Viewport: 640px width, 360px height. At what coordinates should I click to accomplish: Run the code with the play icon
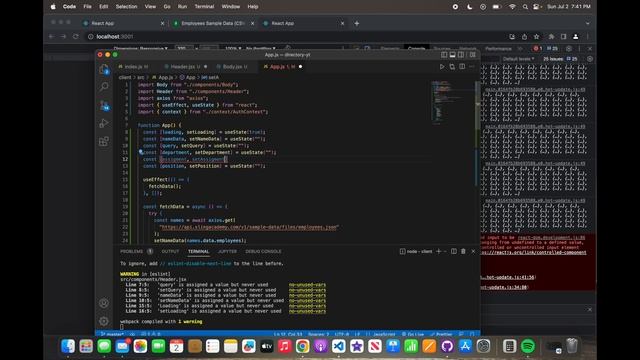[442, 67]
